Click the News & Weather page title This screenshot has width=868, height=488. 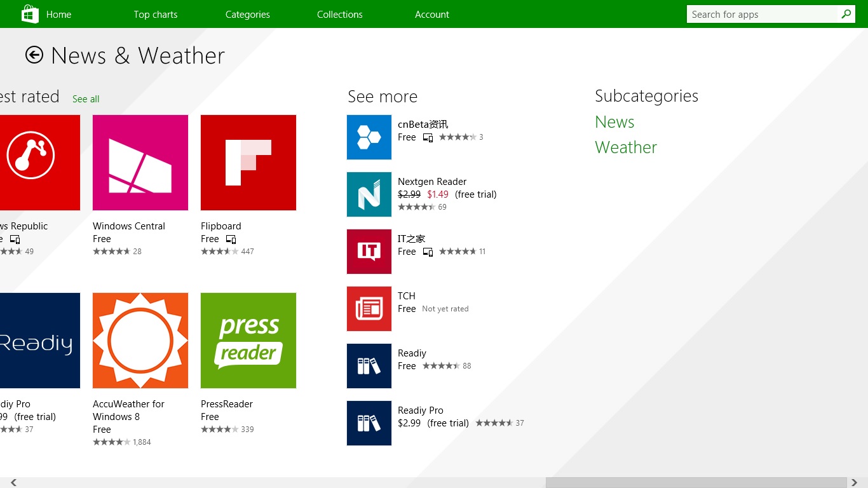[138, 56]
